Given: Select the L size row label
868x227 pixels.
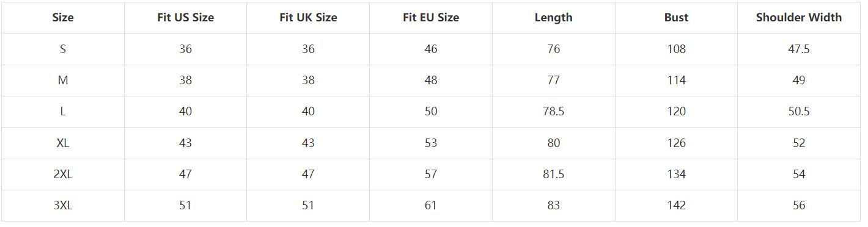Looking at the screenshot, I should pyautogui.click(x=63, y=112).
